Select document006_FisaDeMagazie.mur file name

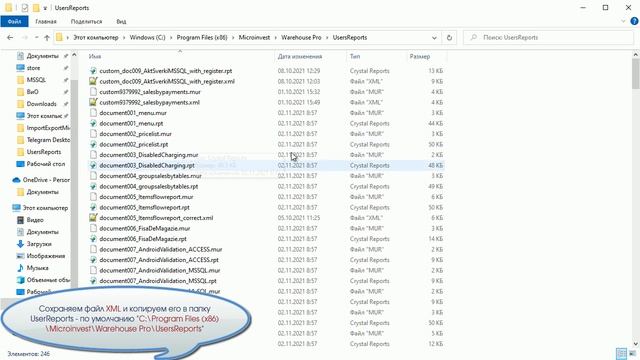[145, 229]
